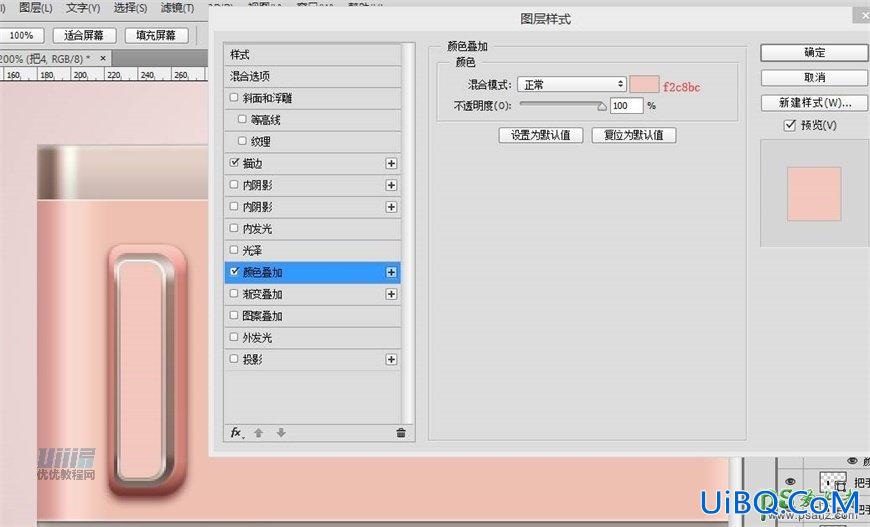Image resolution: width=870 pixels, height=527 pixels.
Task: Select 内发光 row in styles list
Action: point(312,229)
